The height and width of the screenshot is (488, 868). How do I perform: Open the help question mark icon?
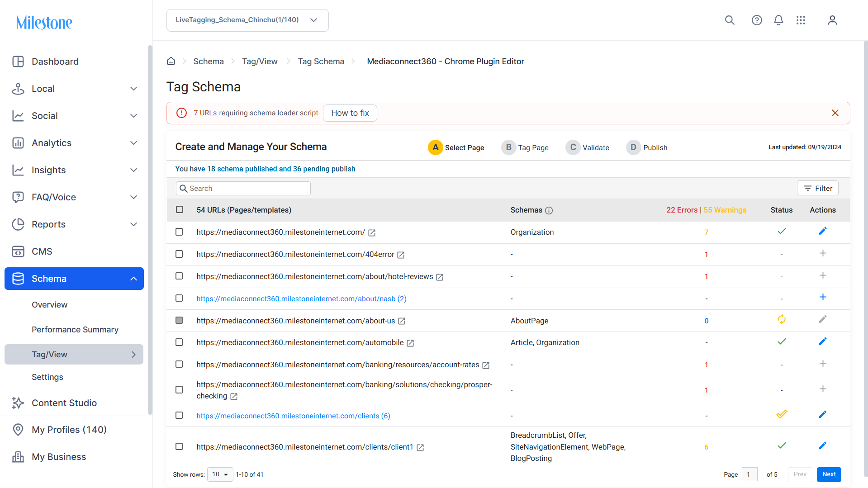757,20
